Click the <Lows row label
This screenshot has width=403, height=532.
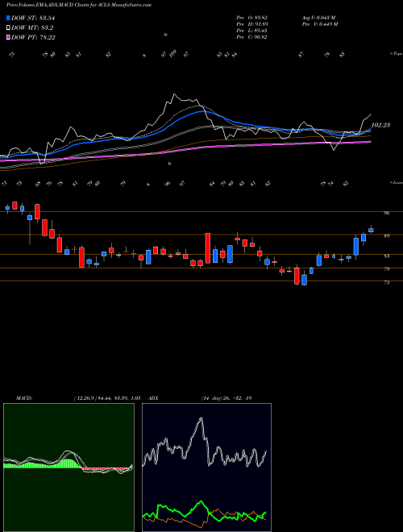tap(396, 182)
